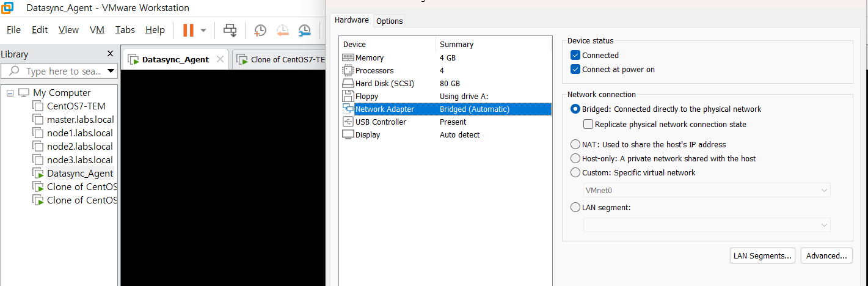Select node2.labs.local in the library

79,147
